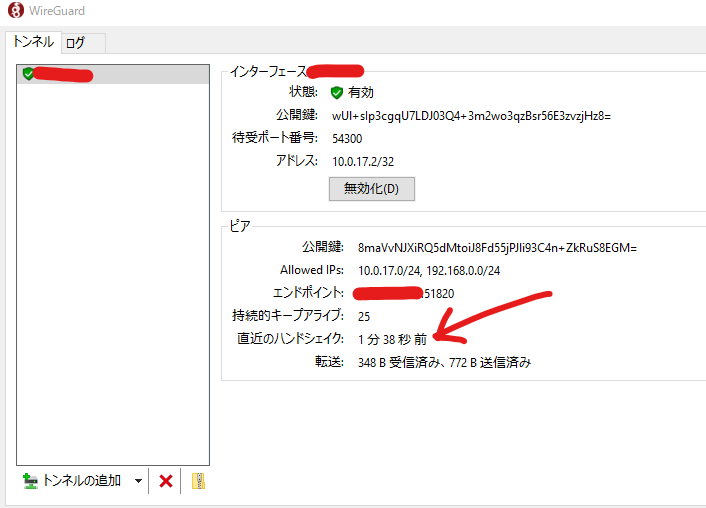Click the WireGuard logo in the title bar

click(x=16, y=10)
